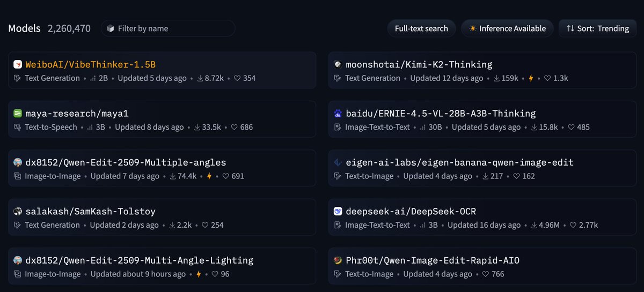Click the 2.2k download count

[184, 225]
